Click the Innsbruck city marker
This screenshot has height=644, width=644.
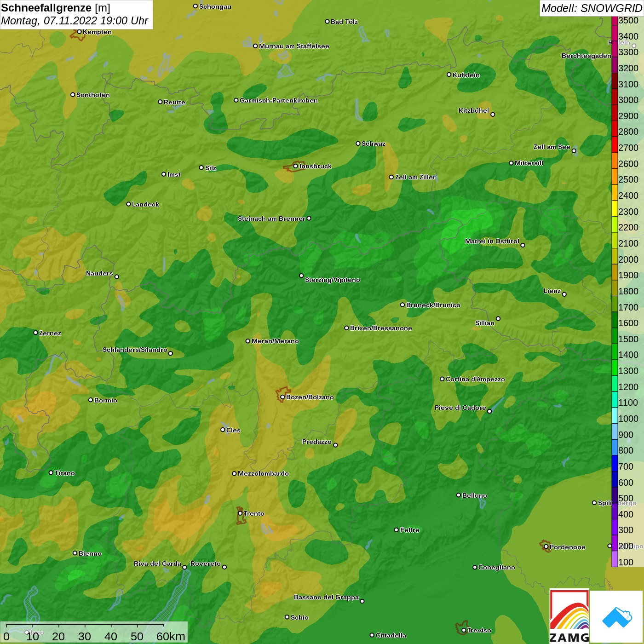coord(296,166)
